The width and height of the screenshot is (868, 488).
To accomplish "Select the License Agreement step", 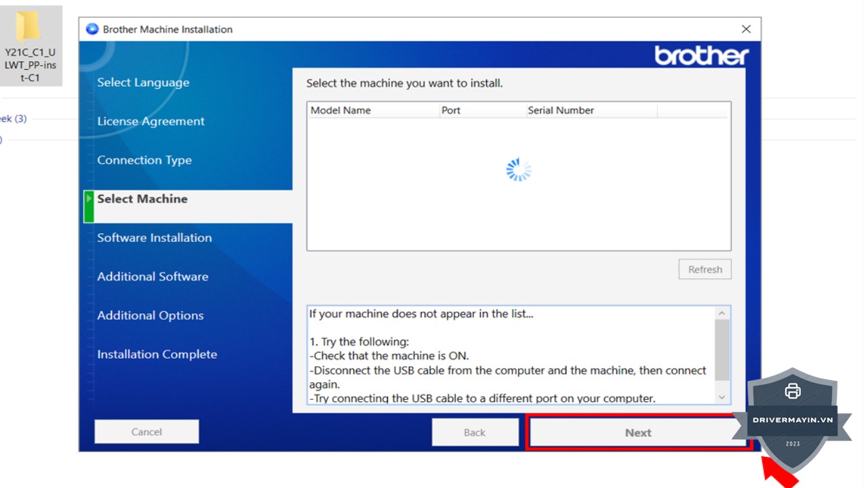I will tap(151, 121).
